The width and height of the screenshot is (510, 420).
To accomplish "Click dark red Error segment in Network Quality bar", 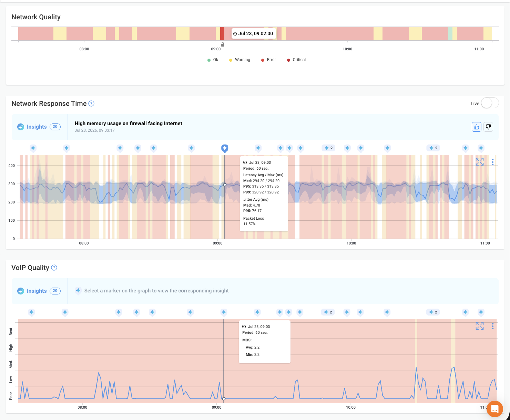I will (222, 34).
